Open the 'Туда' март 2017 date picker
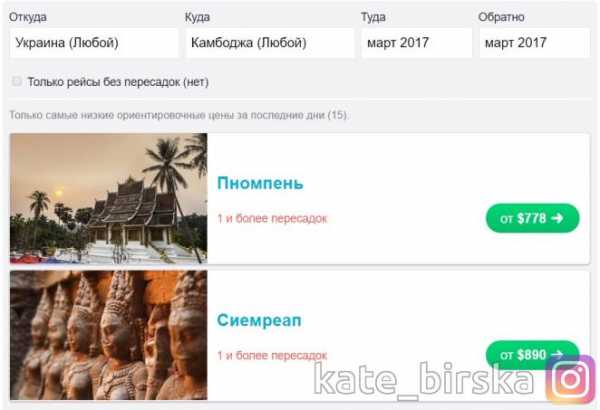Image resolution: width=600 pixels, height=410 pixels. tap(417, 43)
